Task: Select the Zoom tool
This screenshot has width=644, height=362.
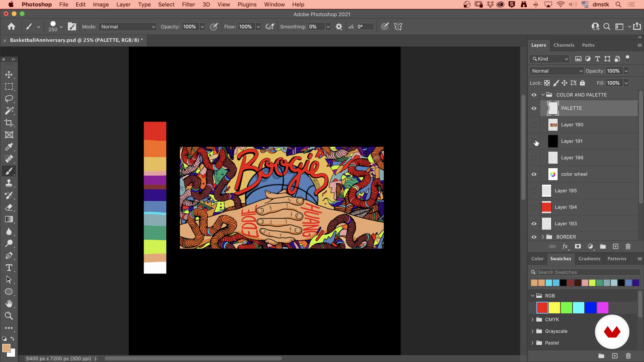Action: click(9, 316)
